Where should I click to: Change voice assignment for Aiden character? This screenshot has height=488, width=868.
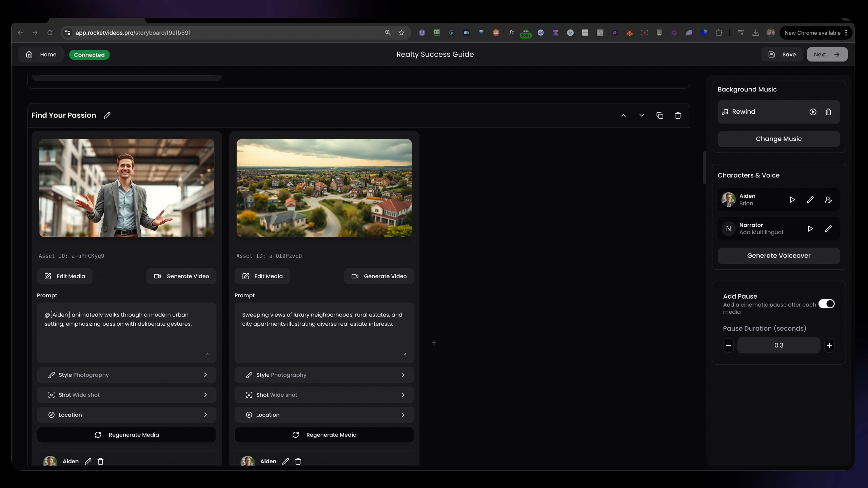click(x=828, y=200)
